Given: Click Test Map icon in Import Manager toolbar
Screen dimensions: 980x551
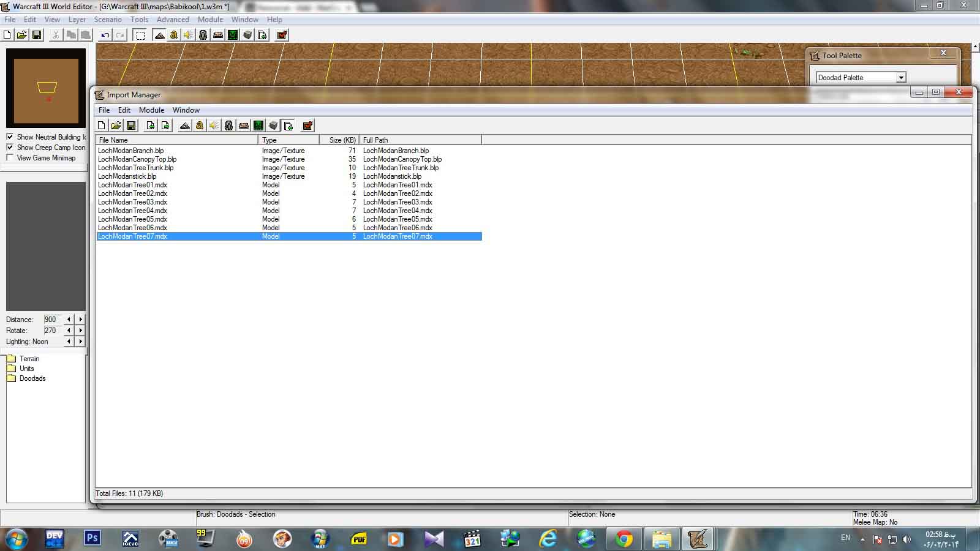Looking at the screenshot, I should (x=307, y=126).
